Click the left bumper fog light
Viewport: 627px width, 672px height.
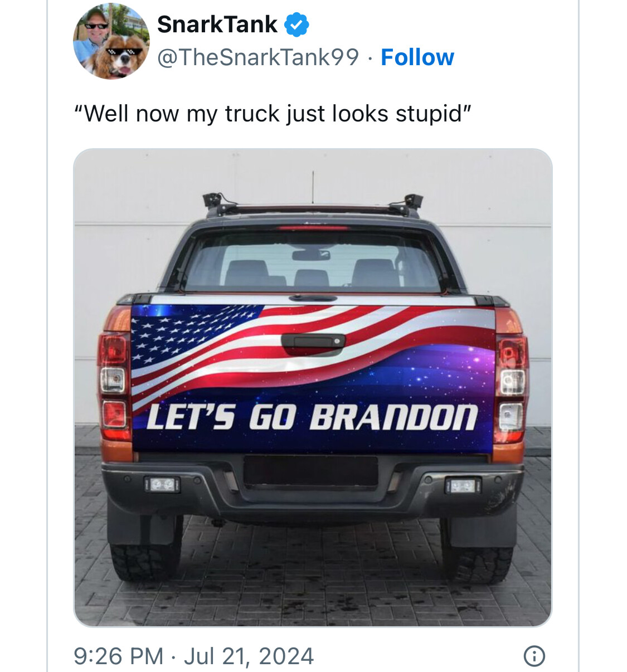[x=162, y=484]
